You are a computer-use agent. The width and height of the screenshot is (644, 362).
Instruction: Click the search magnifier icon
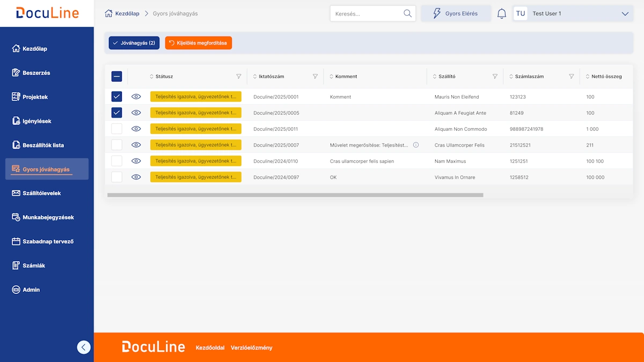[x=407, y=14]
